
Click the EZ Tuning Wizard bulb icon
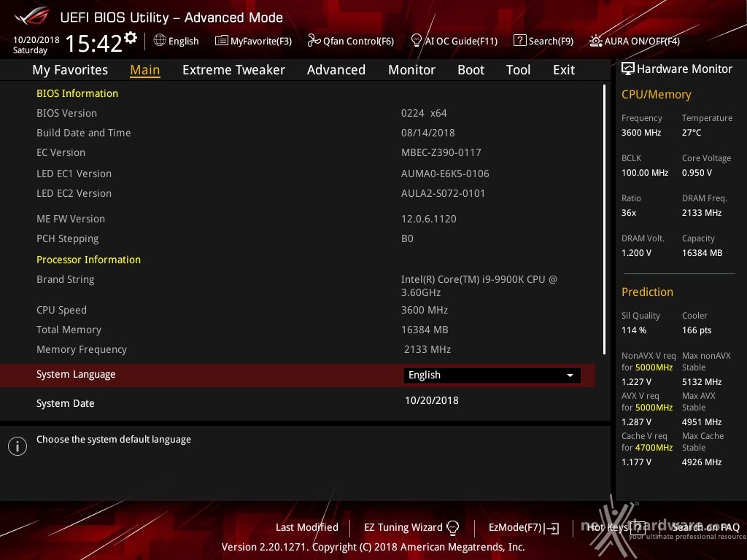pos(452,528)
